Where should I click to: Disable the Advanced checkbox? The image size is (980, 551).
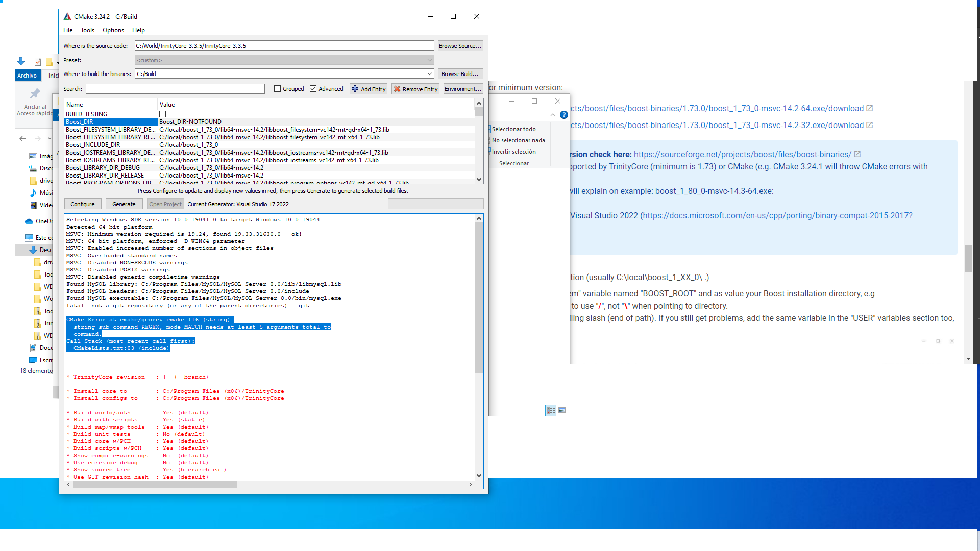(x=313, y=89)
